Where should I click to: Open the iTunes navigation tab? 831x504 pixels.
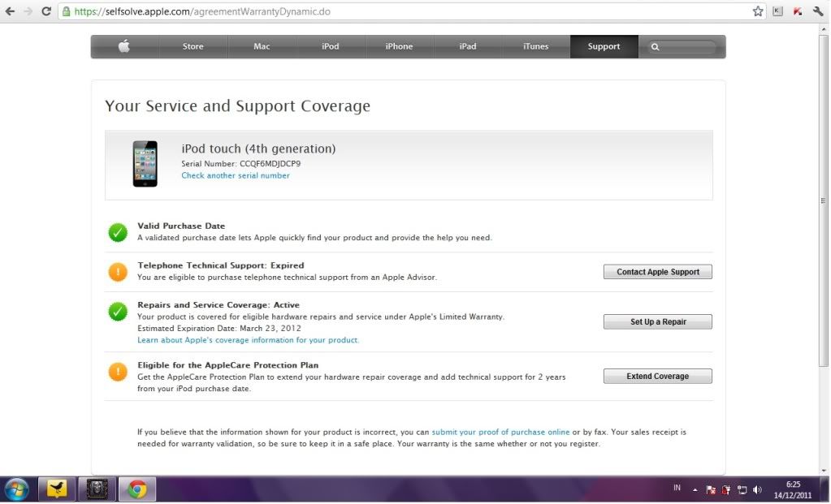pyautogui.click(x=536, y=46)
